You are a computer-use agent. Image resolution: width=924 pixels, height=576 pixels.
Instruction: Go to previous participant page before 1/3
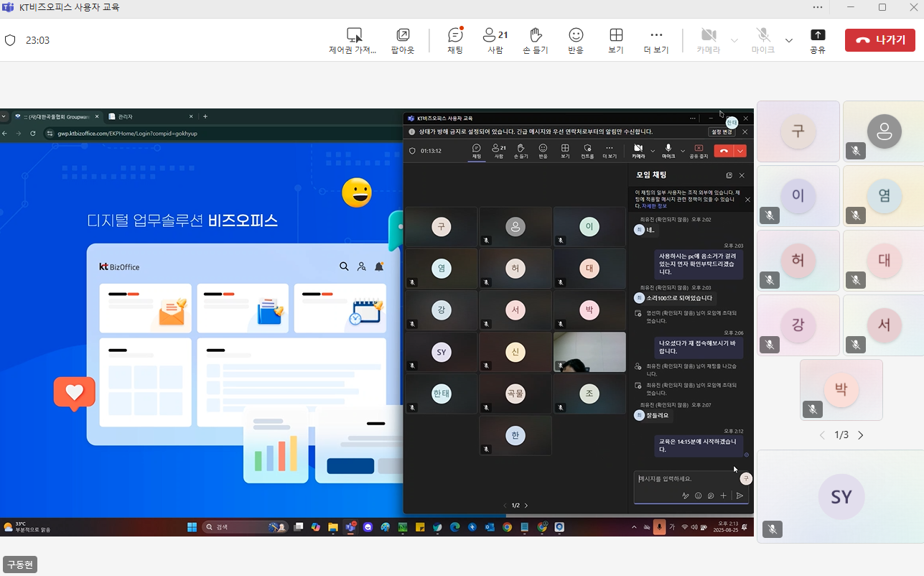tap(823, 435)
